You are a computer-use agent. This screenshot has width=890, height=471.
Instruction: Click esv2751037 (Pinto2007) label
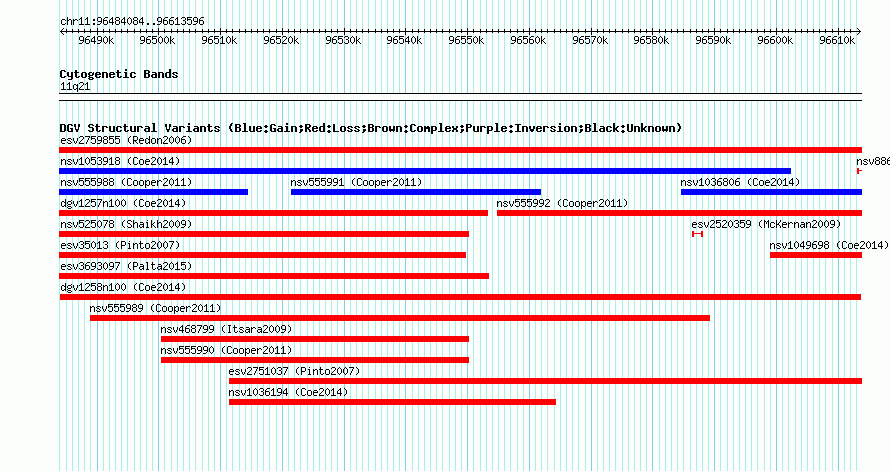tap(294, 371)
